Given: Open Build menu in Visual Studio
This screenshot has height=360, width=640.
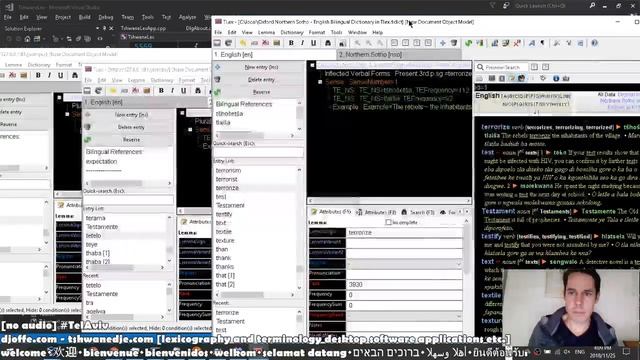Looking at the screenshot, I should point(84,17).
